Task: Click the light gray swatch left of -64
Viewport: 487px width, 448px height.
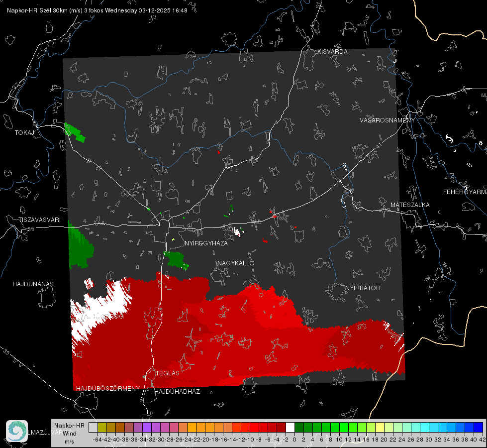Action: click(93, 427)
